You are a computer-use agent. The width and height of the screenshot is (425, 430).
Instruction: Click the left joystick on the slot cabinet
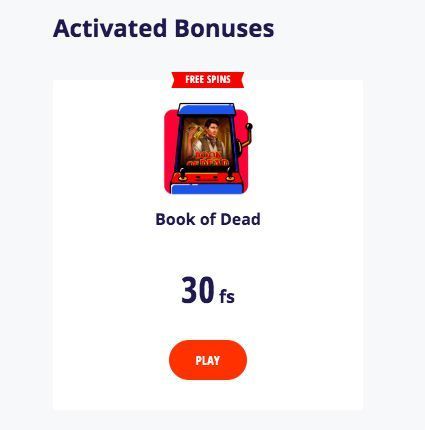tap(182, 174)
